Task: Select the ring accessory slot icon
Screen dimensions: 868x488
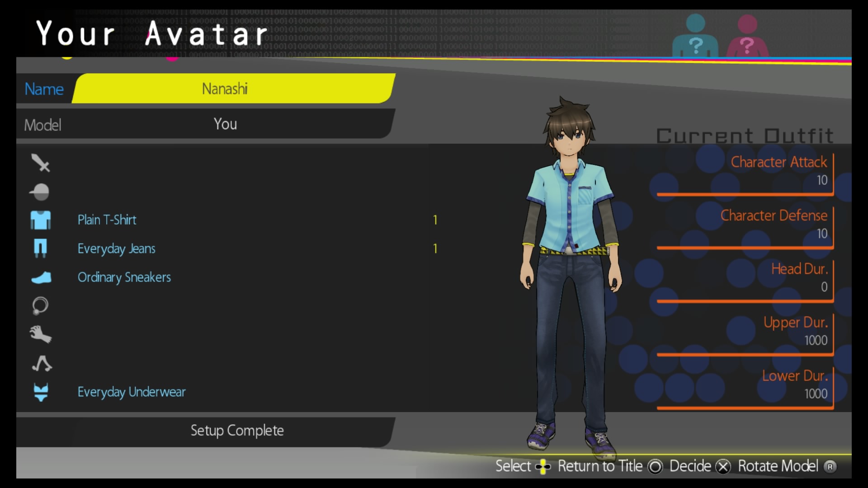Action: pyautogui.click(x=40, y=306)
